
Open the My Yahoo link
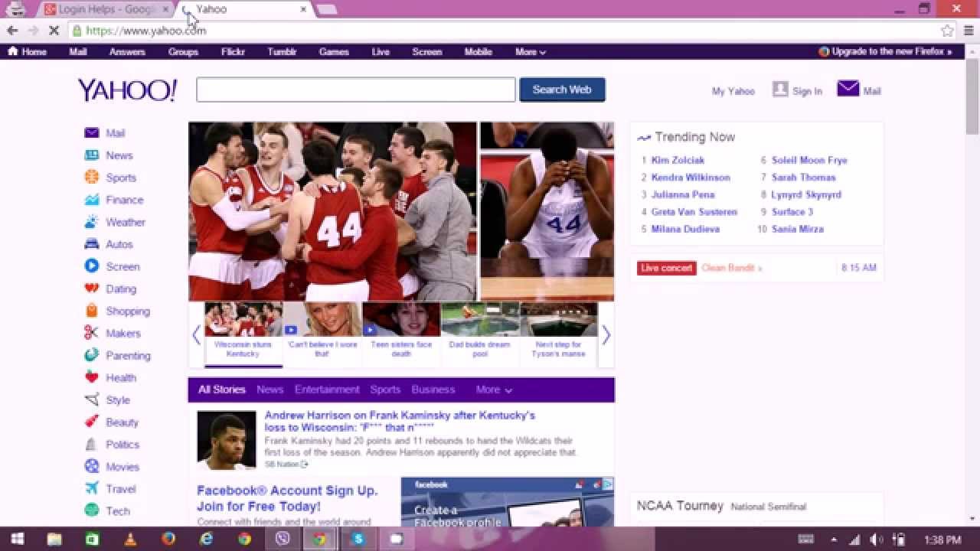coord(733,91)
